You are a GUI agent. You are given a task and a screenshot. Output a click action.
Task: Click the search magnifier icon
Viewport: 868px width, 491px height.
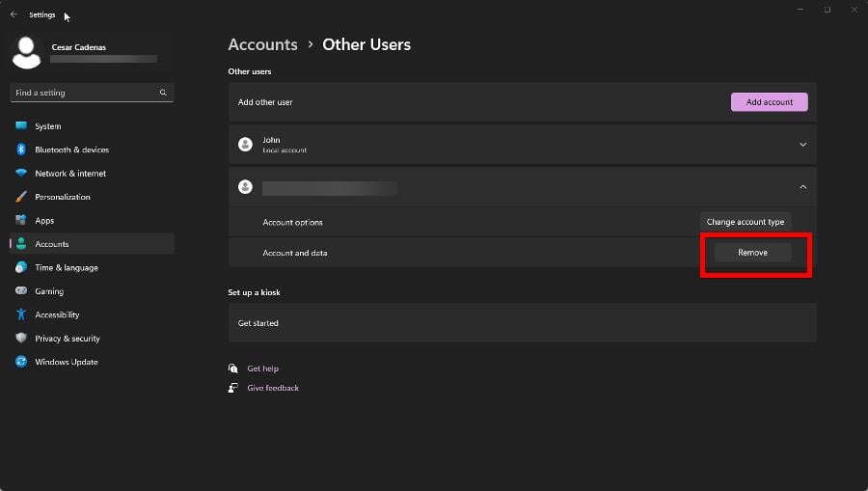[163, 93]
